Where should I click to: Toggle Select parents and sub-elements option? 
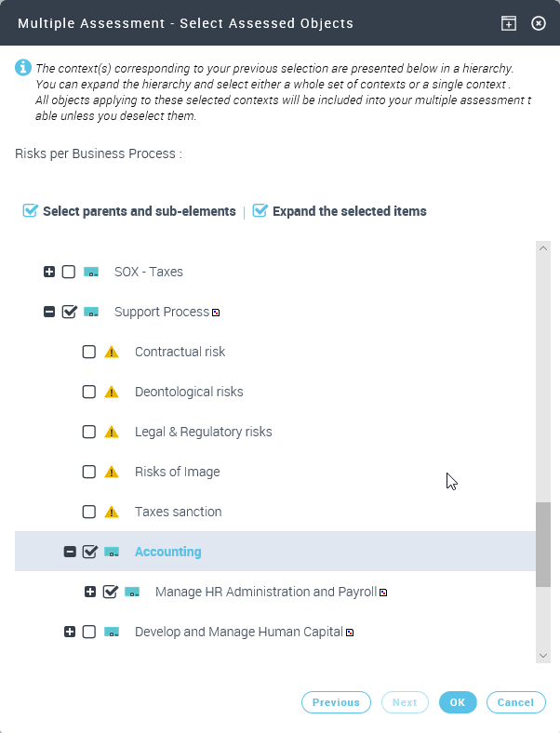(x=30, y=211)
